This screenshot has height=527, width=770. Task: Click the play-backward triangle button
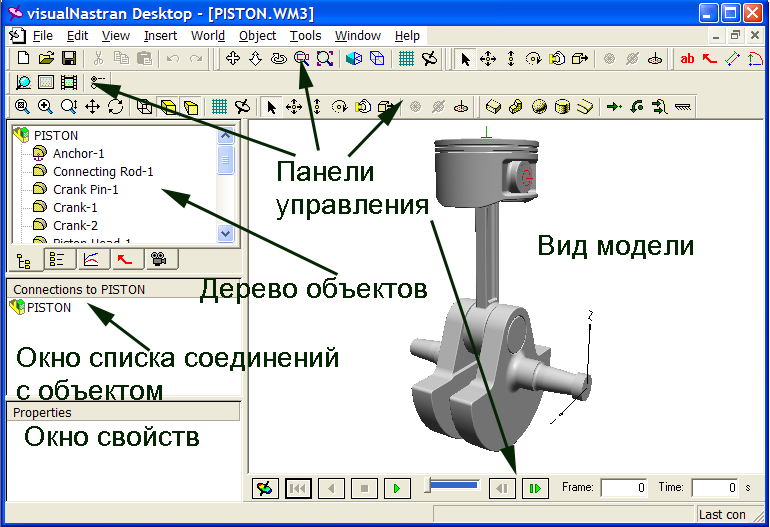tap(331, 488)
